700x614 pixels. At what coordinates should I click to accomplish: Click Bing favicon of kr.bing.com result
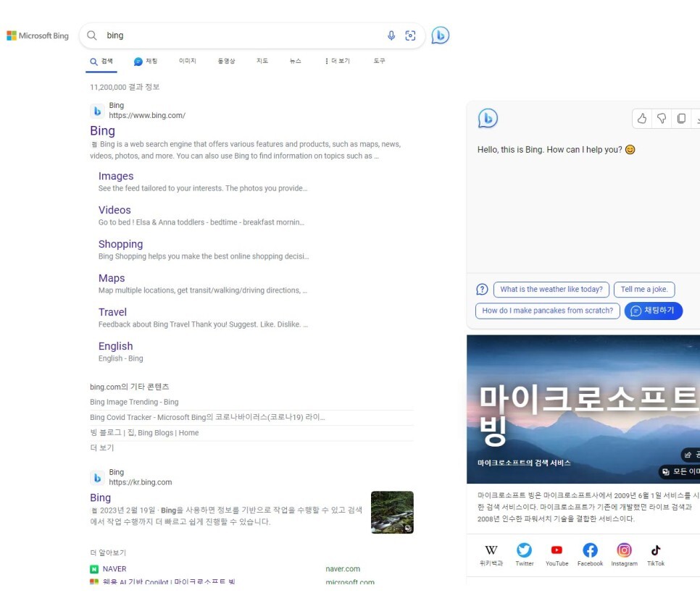coord(97,477)
